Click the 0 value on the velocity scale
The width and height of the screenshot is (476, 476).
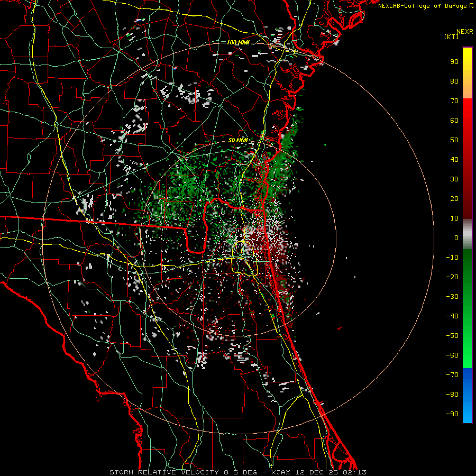456,238
